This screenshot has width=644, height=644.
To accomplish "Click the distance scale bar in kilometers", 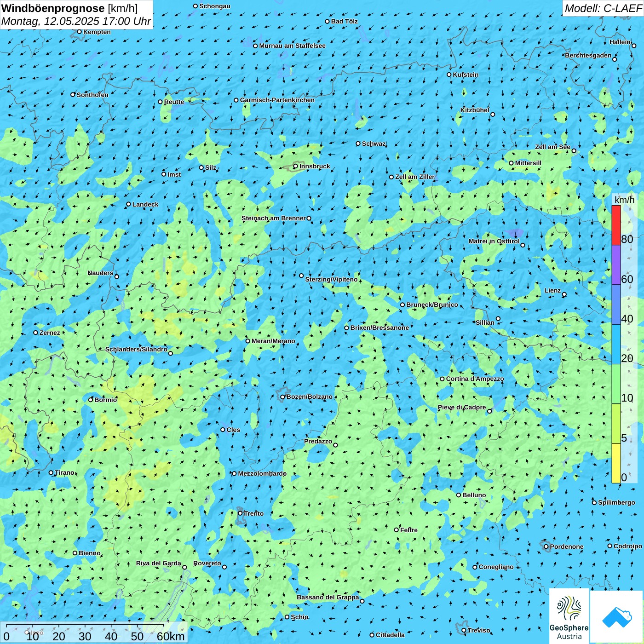I will pyautogui.click(x=94, y=632).
